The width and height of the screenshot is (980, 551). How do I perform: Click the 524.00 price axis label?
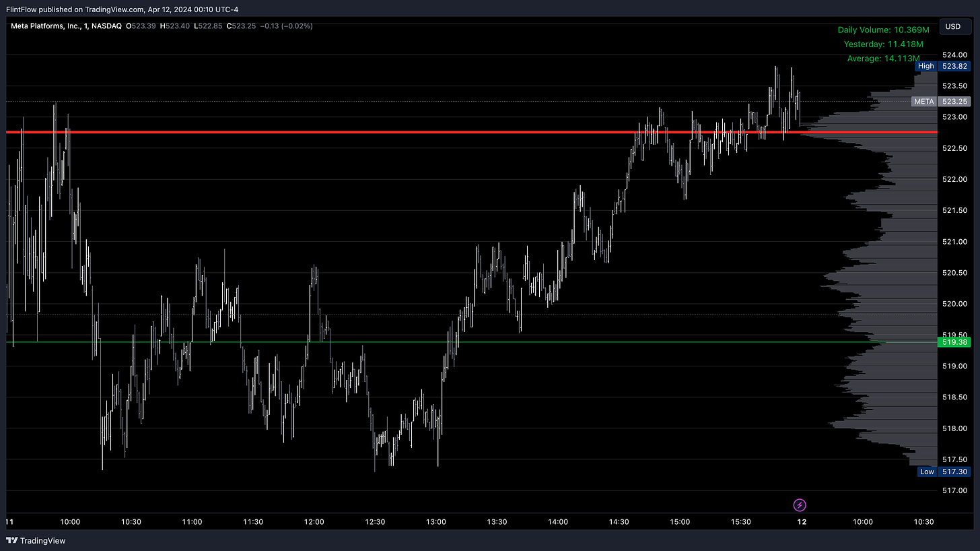[953, 55]
